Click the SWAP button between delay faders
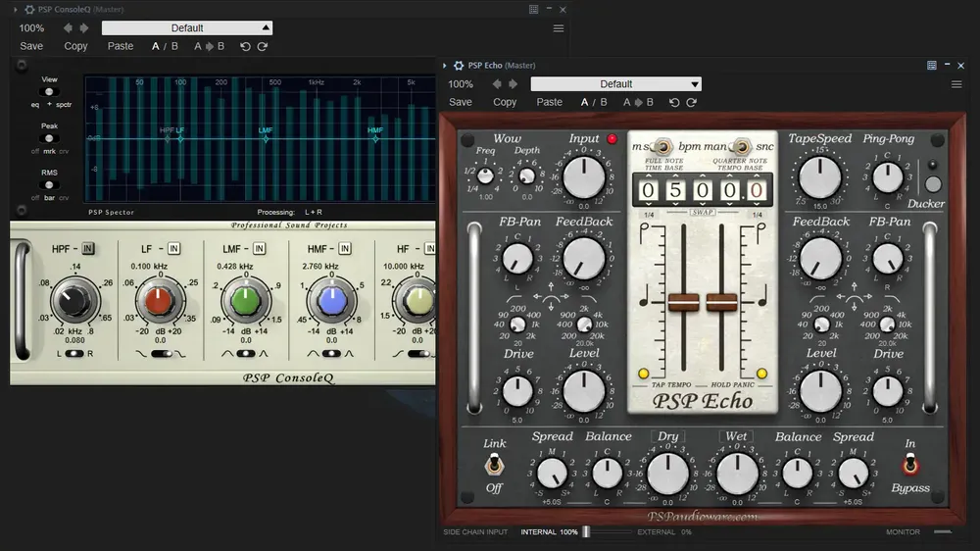 click(703, 213)
